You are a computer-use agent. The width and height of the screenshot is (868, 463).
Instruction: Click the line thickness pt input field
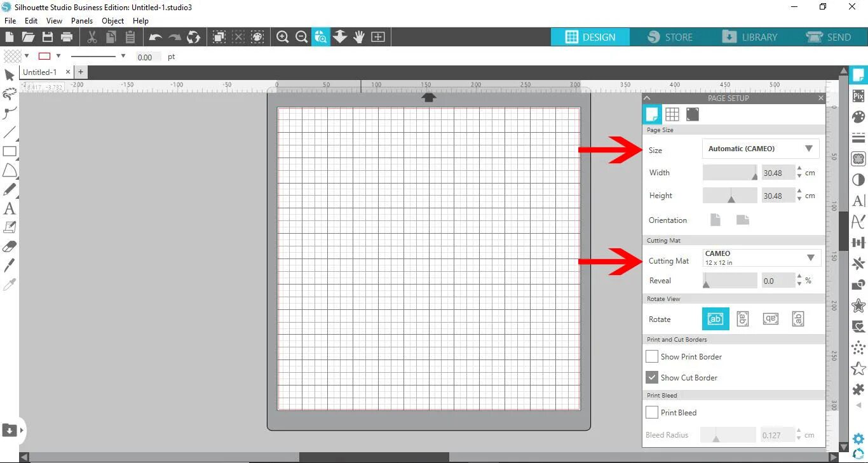148,57
